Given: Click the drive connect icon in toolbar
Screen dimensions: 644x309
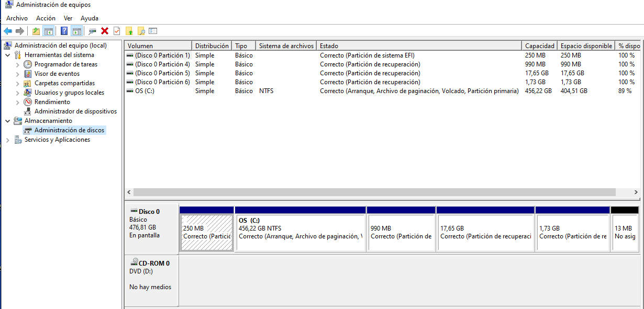Looking at the screenshot, I should pos(93,31).
